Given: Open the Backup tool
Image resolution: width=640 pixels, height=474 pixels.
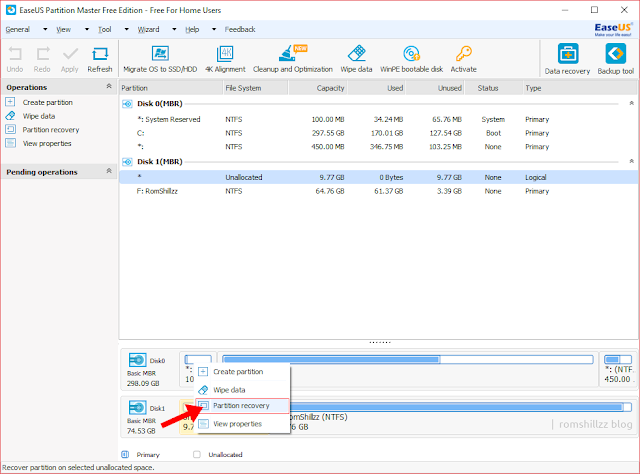Looking at the screenshot, I should click(x=616, y=59).
